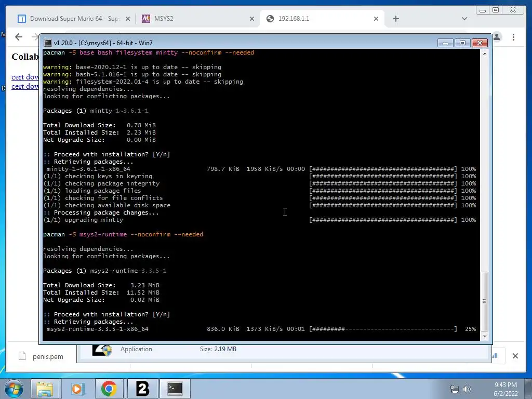Click the mintty download 100% progress bar
This screenshot has width=532, height=399.
383,169
